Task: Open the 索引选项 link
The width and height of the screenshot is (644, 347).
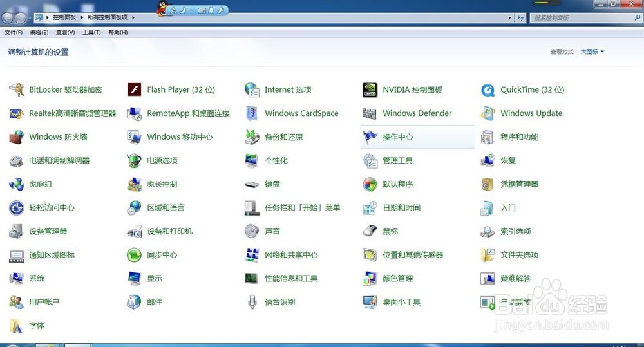Action: pos(515,231)
